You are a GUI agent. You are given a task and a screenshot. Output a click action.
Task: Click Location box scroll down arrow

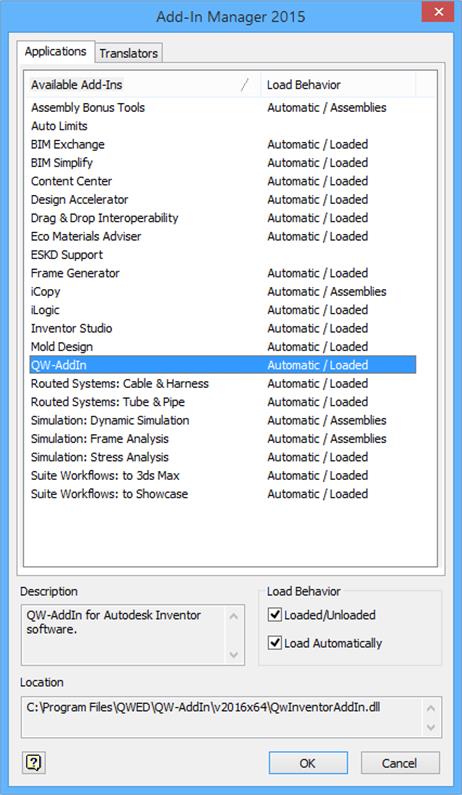(x=431, y=728)
